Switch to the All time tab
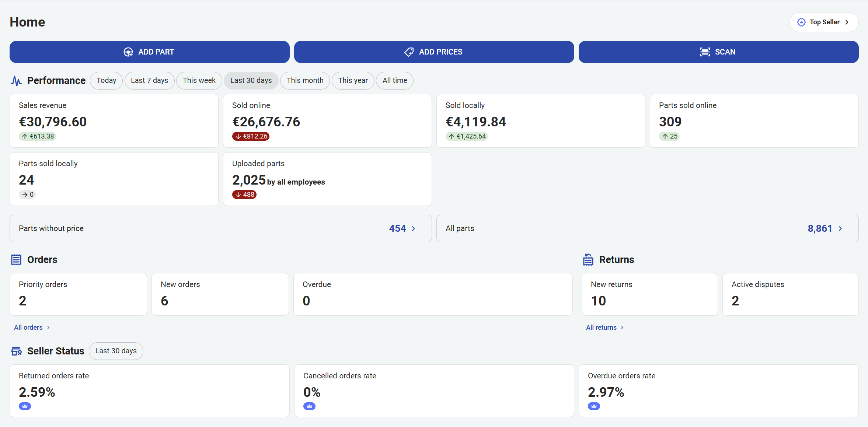This screenshot has height=427, width=868. (x=395, y=81)
